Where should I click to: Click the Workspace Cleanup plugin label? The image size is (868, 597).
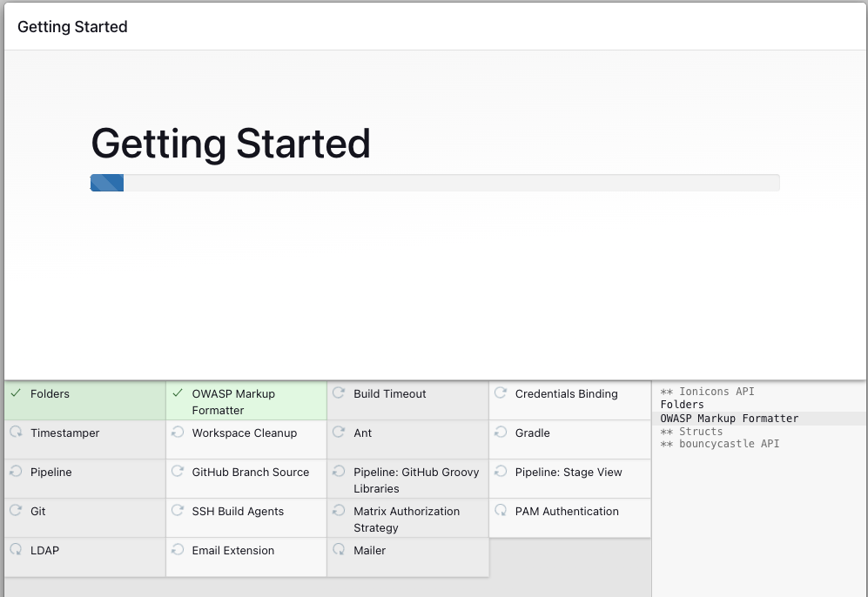coord(244,433)
